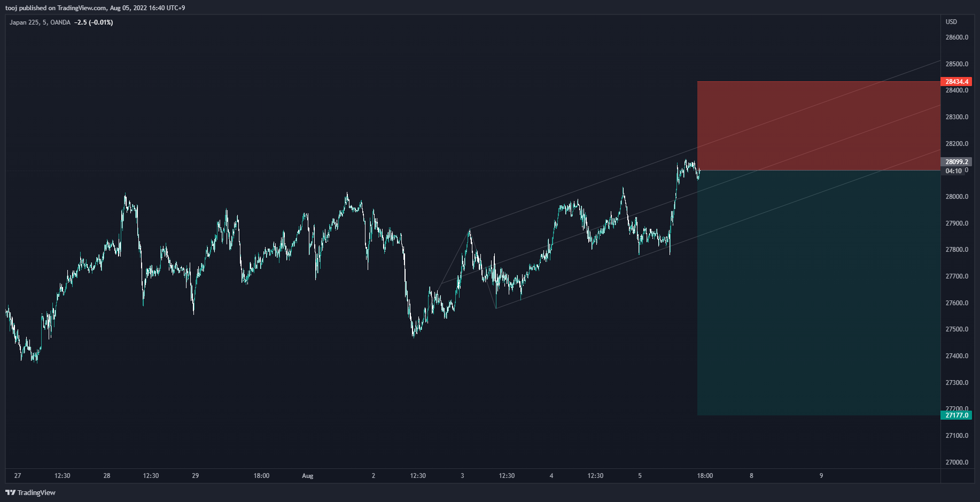Click the published-on TradingView.com header text
Screen dimensions: 980x502
click(x=95, y=8)
